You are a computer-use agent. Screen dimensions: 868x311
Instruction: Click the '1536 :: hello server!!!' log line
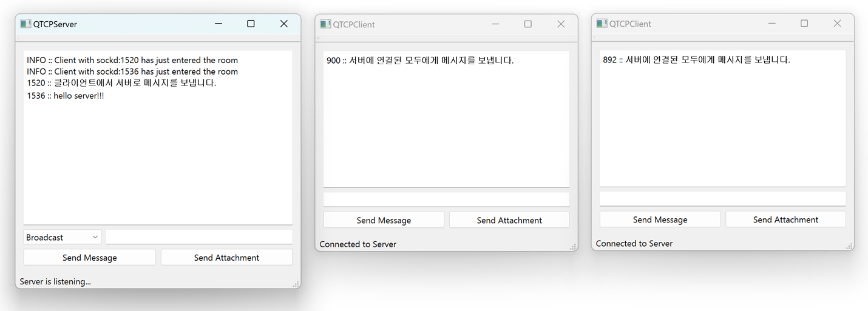click(x=66, y=96)
